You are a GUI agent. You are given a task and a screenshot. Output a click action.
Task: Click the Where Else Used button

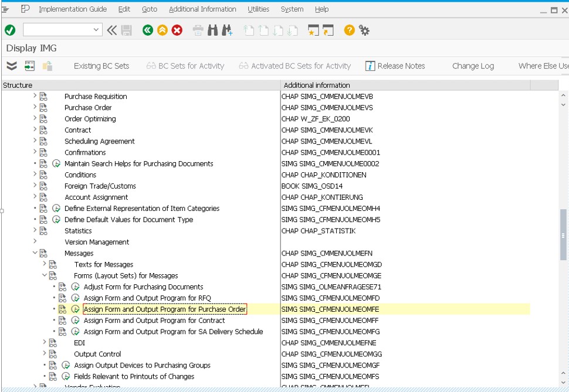543,66
